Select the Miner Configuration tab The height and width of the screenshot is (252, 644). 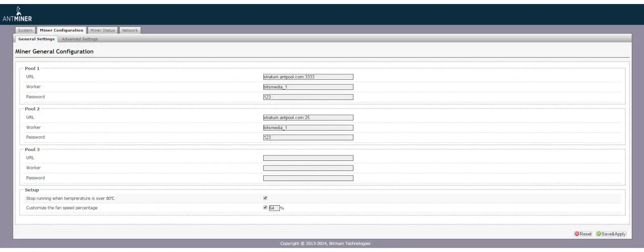(62, 30)
